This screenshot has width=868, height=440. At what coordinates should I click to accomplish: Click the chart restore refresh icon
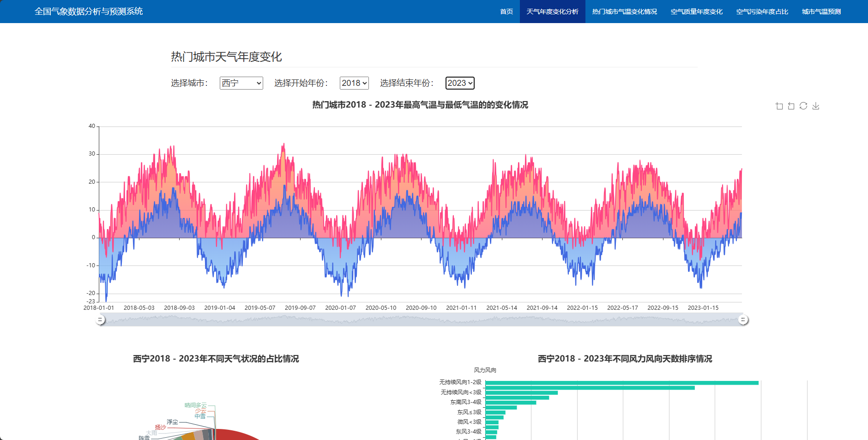click(x=803, y=106)
